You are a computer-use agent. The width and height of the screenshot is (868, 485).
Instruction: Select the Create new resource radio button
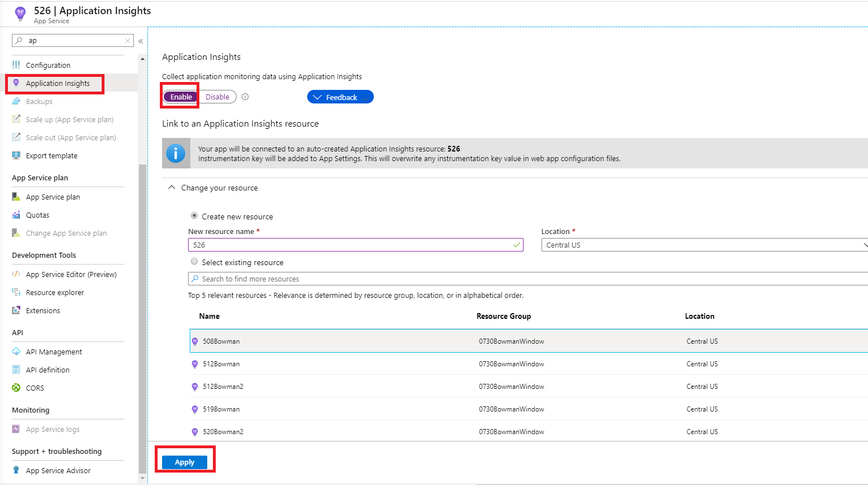[194, 216]
